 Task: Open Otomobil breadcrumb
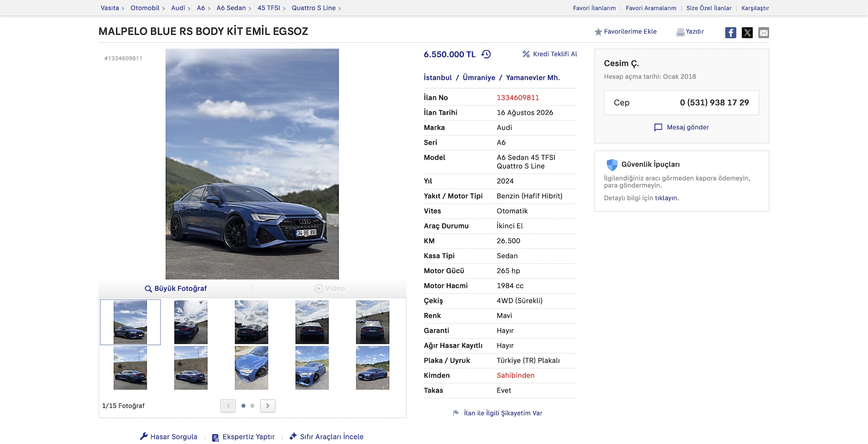pos(145,8)
